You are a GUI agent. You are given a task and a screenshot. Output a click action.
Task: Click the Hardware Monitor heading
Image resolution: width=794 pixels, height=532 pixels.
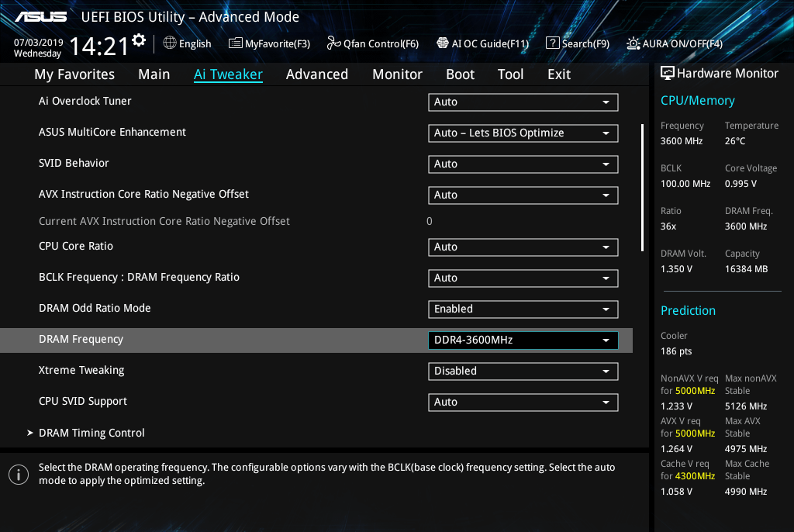pyautogui.click(x=727, y=74)
